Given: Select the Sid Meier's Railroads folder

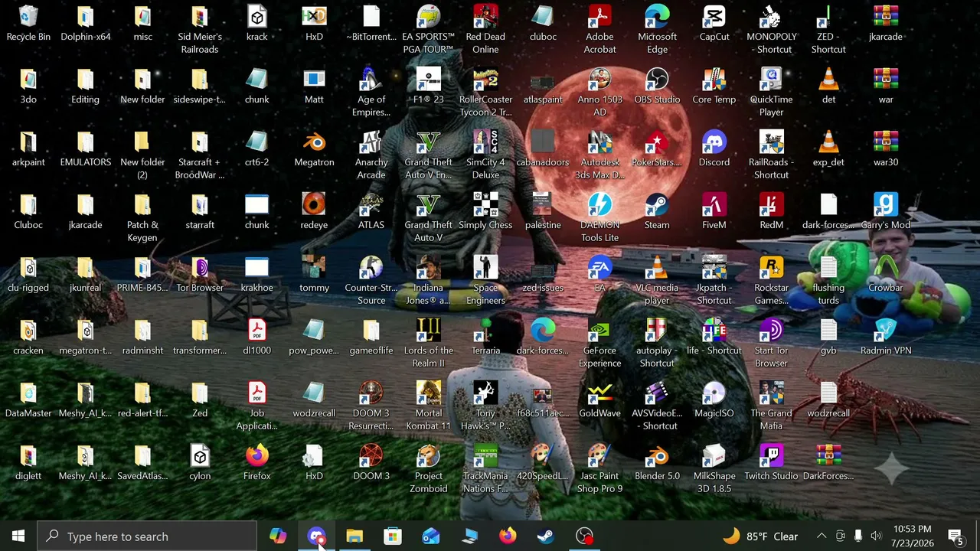Looking at the screenshot, I should point(200,30).
